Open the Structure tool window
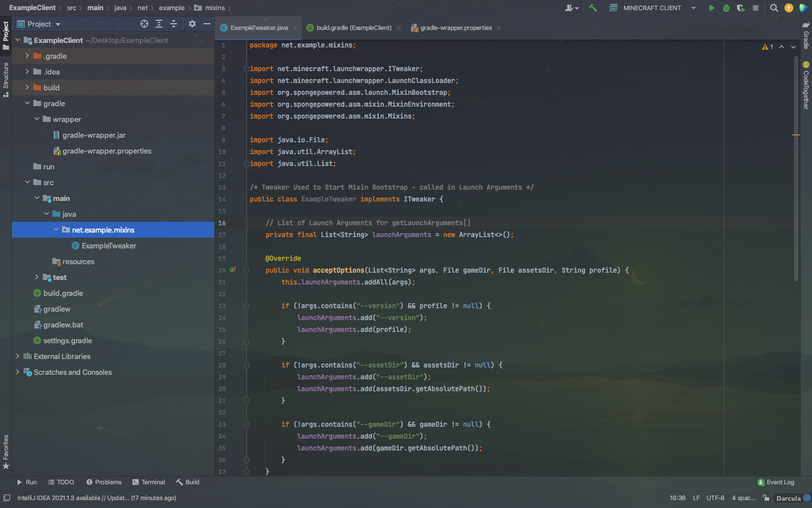This screenshot has height=508, width=812. [6, 79]
